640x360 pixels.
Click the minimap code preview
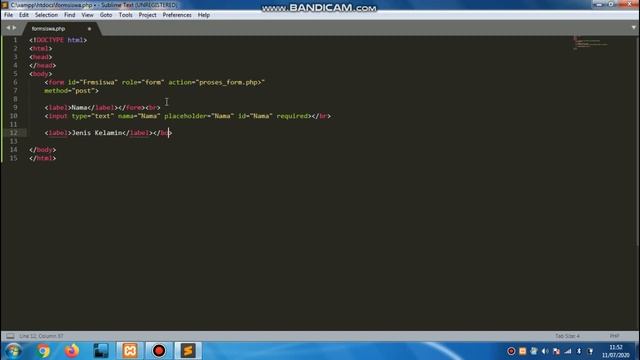coord(590,43)
